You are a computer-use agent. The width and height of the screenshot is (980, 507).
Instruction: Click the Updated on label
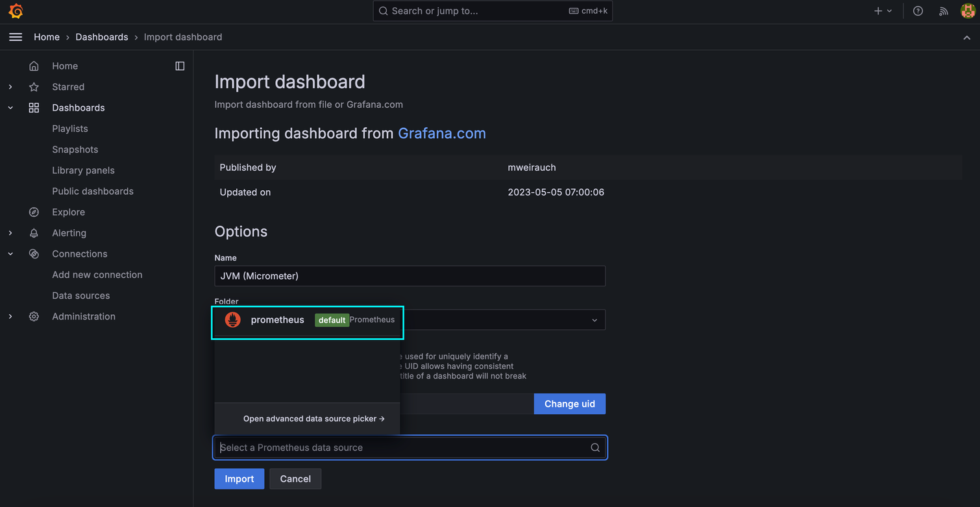pyautogui.click(x=245, y=192)
